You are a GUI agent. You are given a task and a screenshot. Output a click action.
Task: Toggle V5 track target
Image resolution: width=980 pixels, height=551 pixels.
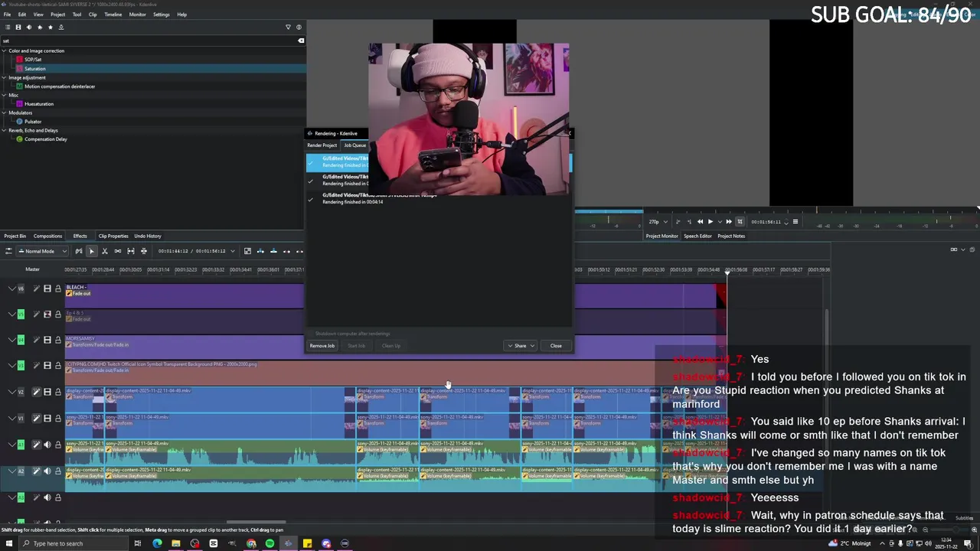pos(21,314)
